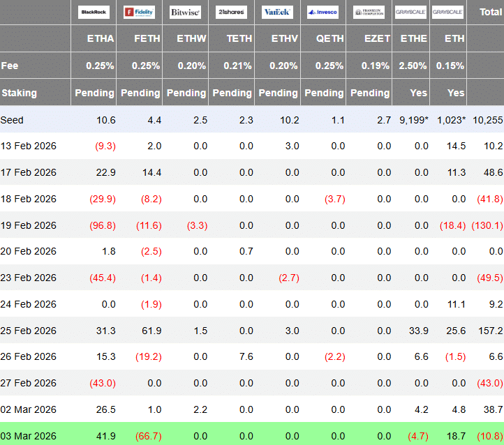Screen dimensions: 504x445
Task: Click the Franklin Templeton logo
Action: pos(369,12)
